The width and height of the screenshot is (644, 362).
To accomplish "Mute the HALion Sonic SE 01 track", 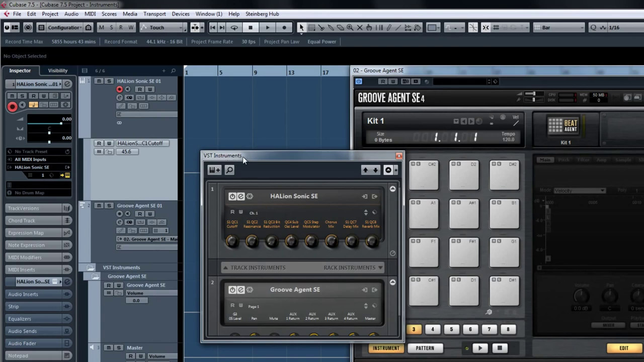I will point(99,81).
